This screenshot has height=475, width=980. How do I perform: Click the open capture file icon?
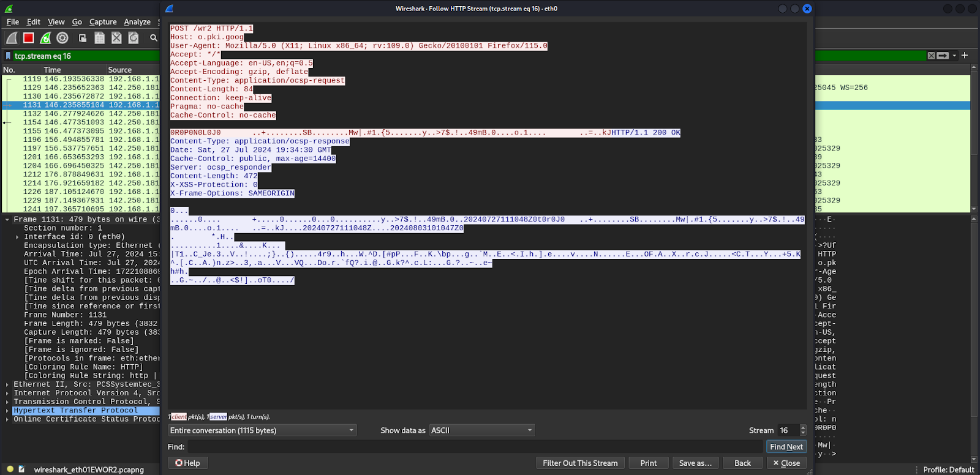click(x=83, y=38)
